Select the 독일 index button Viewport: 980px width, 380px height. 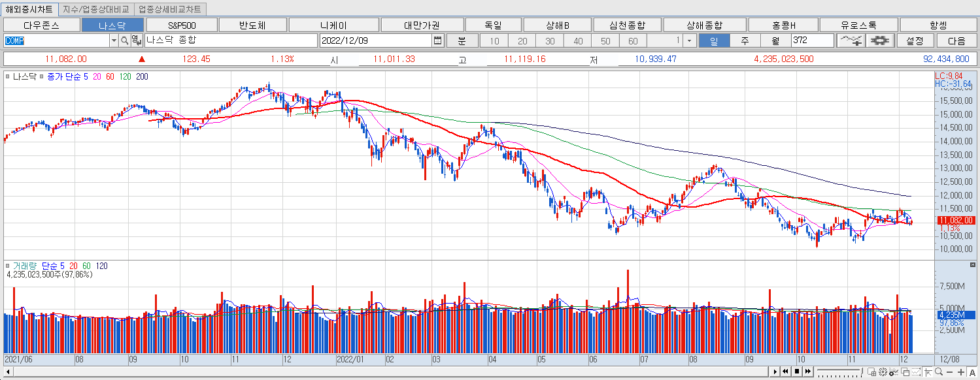(494, 25)
